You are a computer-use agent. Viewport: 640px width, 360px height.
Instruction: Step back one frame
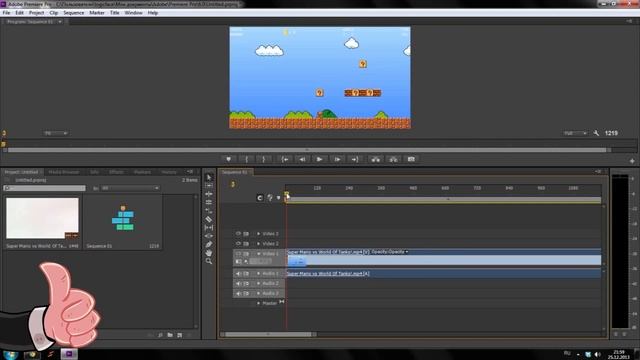coord(302,159)
